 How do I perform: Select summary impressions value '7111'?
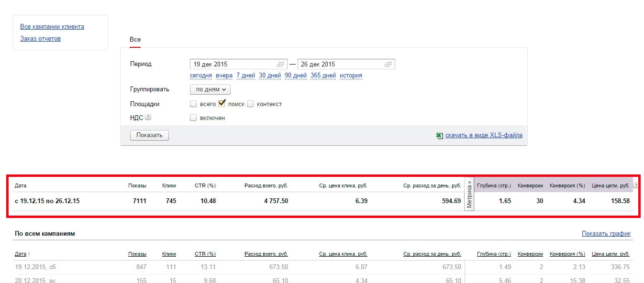pos(139,201)
